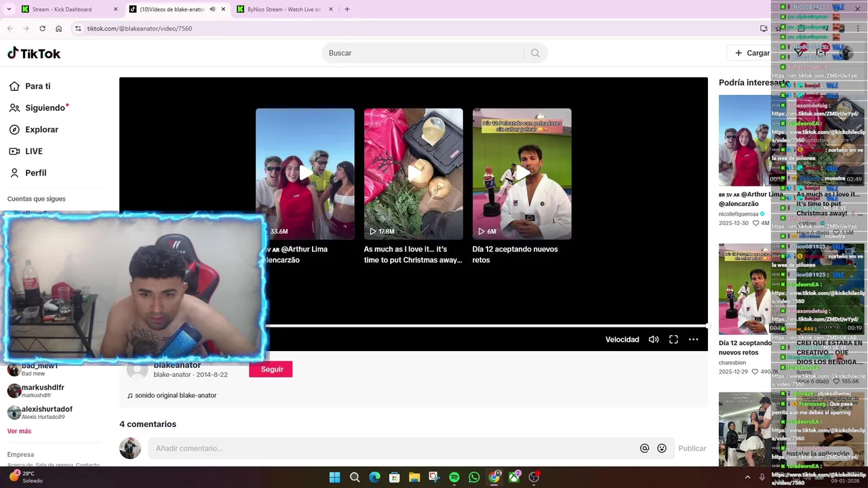The image size is (868, 488).
Task: Open Xbox app from taskbar
Action: tap(514, 477)
